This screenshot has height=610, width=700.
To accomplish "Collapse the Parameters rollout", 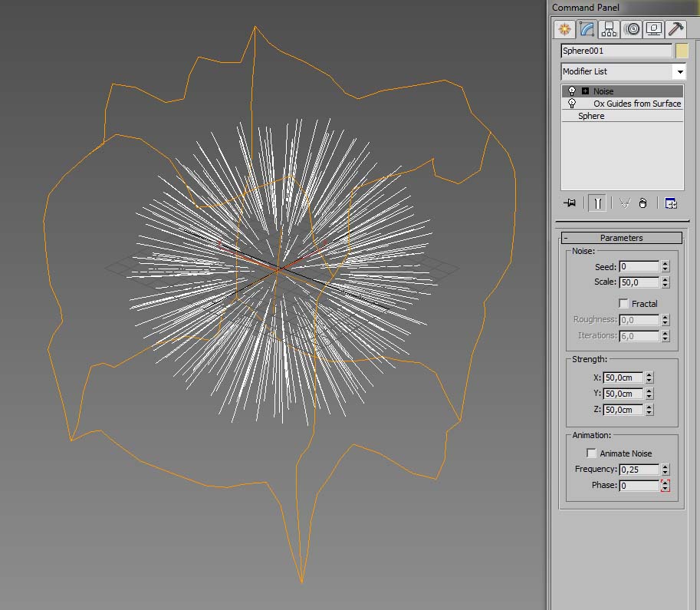I will 621,238.
